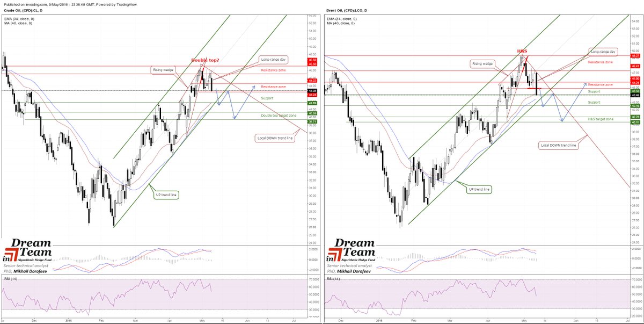Image resolution: width=644 pixels, height=324 pixels.
Task: Click EMA (34, close, 0) on Brent Oil chart
Action: click(x=341, y=19)
